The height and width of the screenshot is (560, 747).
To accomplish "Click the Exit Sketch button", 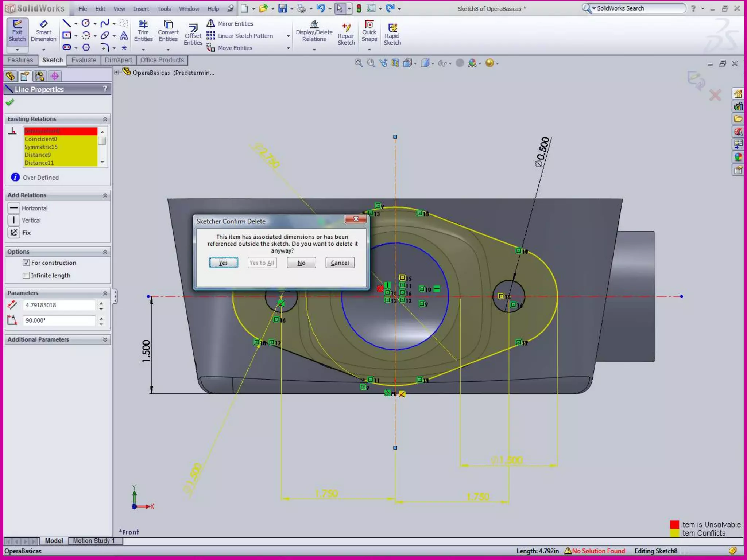I will click(x=17, y=31).
